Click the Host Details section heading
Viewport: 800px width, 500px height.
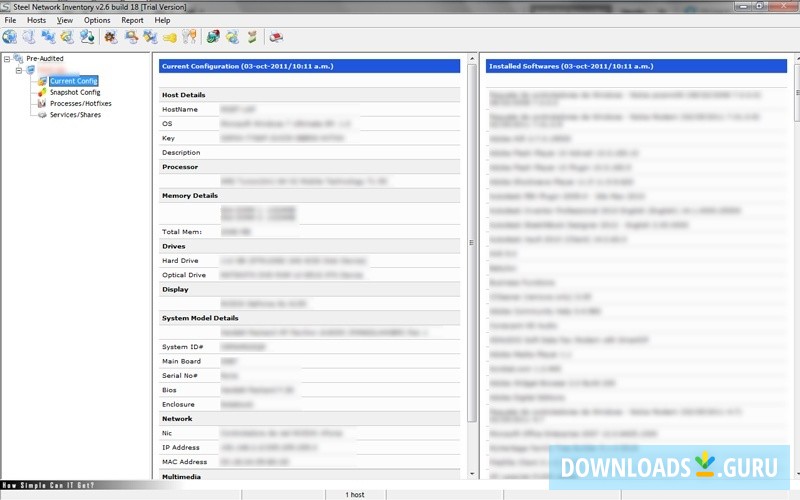(184, 95)
